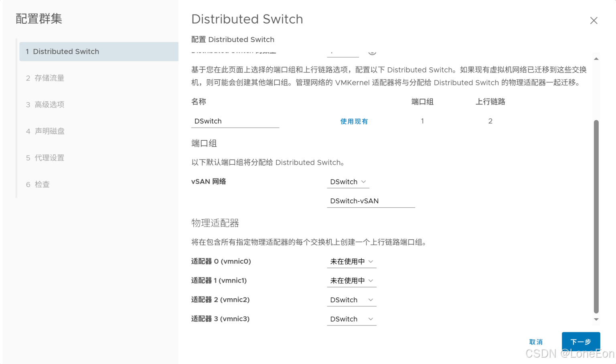Click the uplink count value 2

tap(490, 121)
